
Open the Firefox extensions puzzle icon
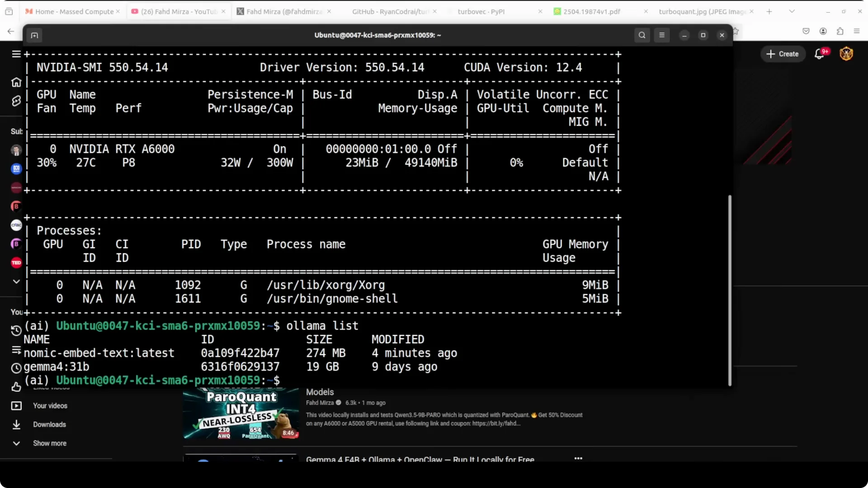click(x=840, y=31)
